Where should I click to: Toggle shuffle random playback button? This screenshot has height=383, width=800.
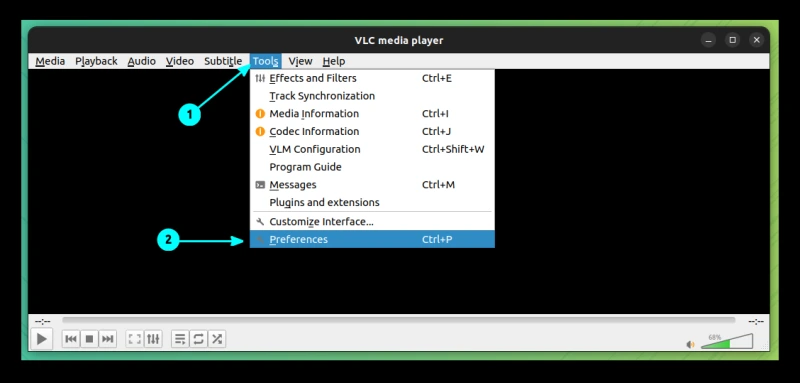click(x=217, y=339)
